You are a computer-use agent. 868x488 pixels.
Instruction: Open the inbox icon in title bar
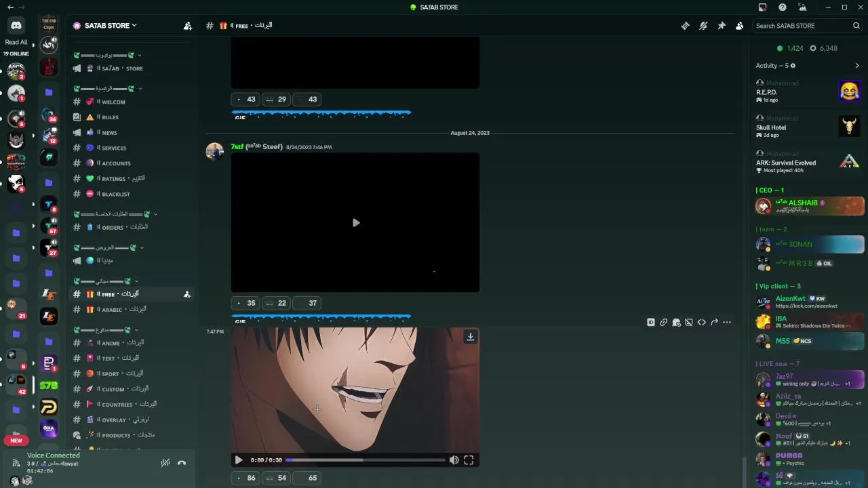[762, 7]
